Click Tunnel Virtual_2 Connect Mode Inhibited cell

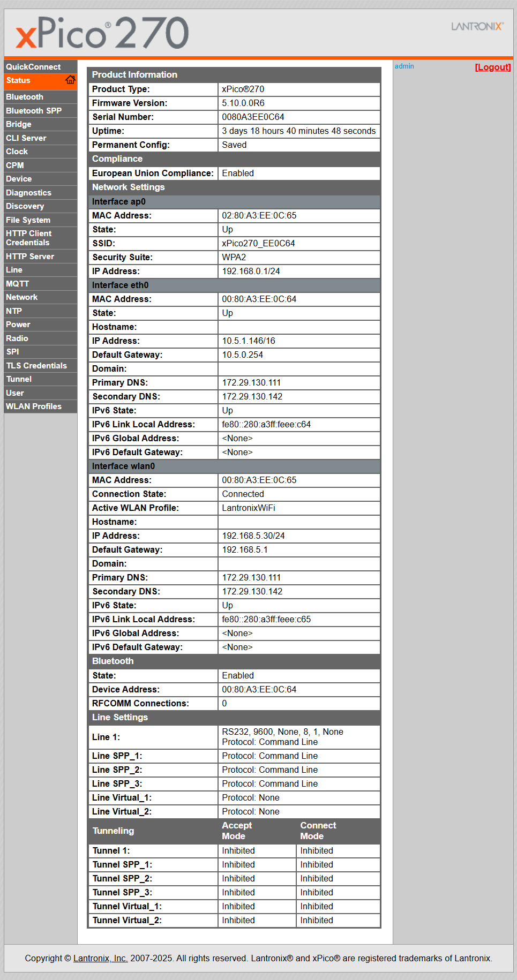[338, 921]
